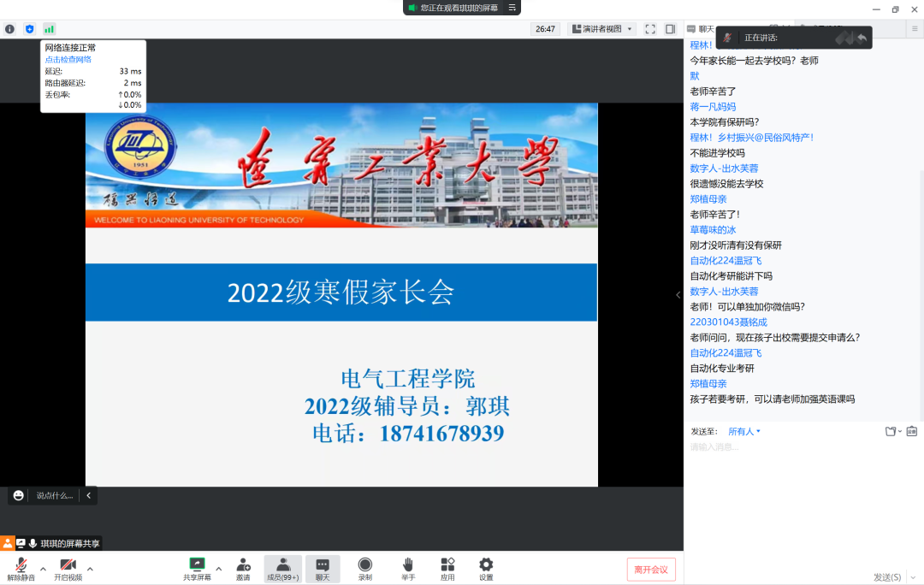
Task: Open sender name 草莓味的冰 in chat
Action: tap(713, 230)
